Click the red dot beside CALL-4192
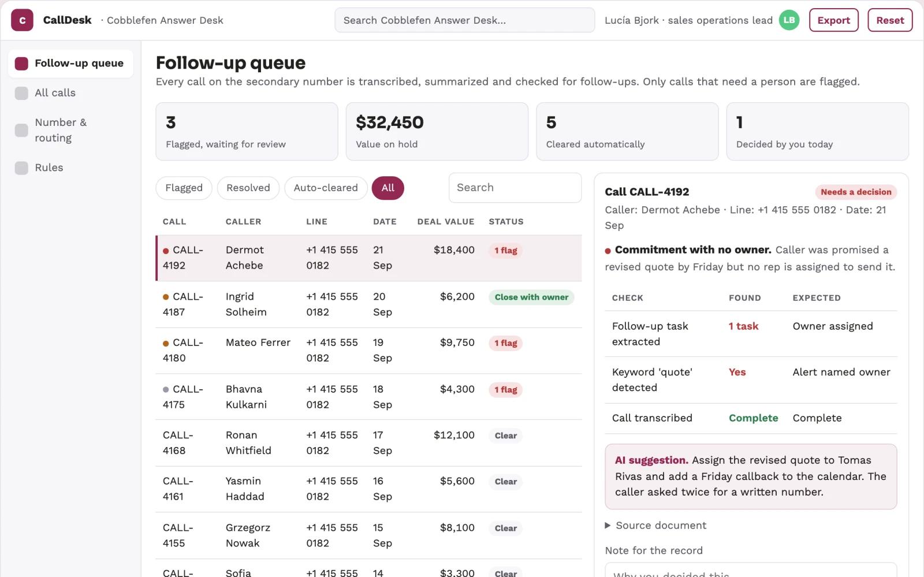This screenshot has height=577, width=924. (166, 251)
